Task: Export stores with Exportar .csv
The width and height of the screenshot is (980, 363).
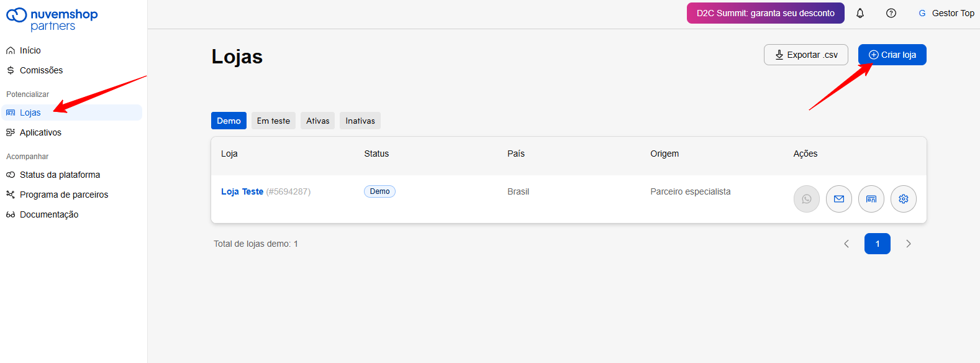Action: [x=806, y=55]
